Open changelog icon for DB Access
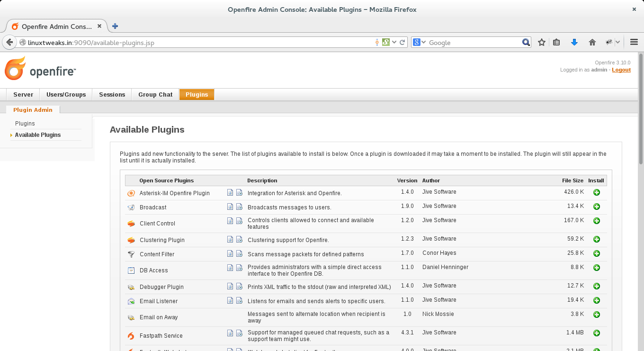This screenshot has width=644, height=351. pyautogui.click(x=239, y=268)
